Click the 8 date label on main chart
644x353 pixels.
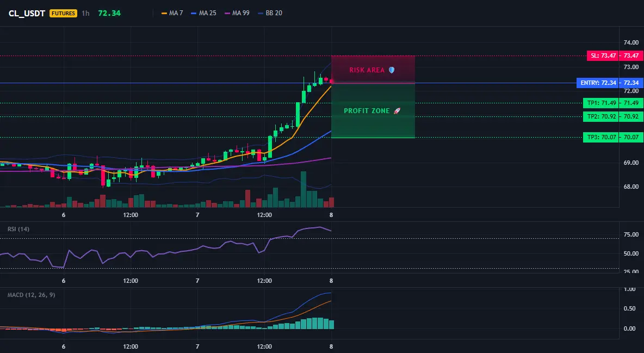(x=331, y=215)
